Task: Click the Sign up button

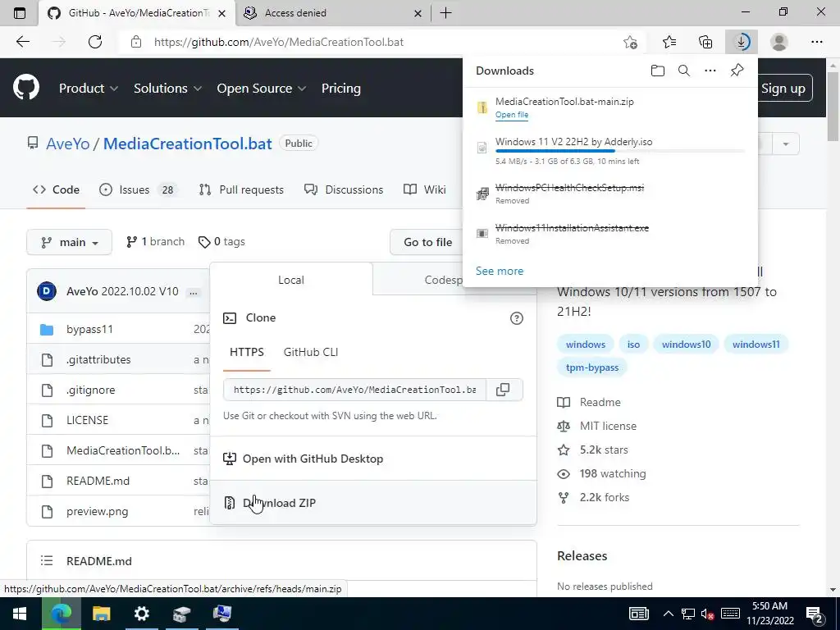Action: click(x=783, y=89)
